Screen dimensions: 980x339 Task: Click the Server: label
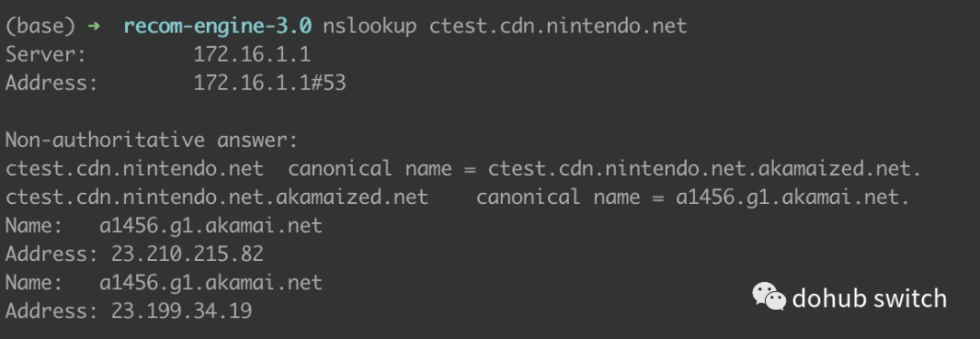(x=45, y=54)
